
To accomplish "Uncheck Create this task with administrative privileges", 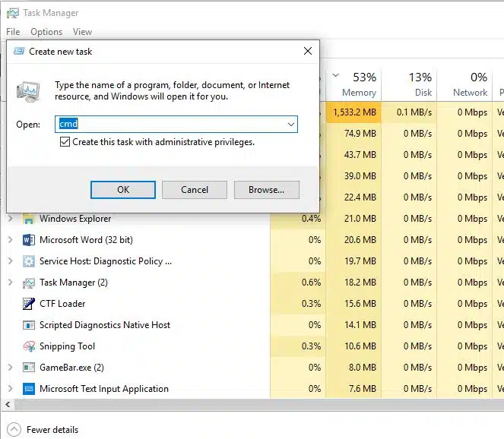I will [65, 141].
